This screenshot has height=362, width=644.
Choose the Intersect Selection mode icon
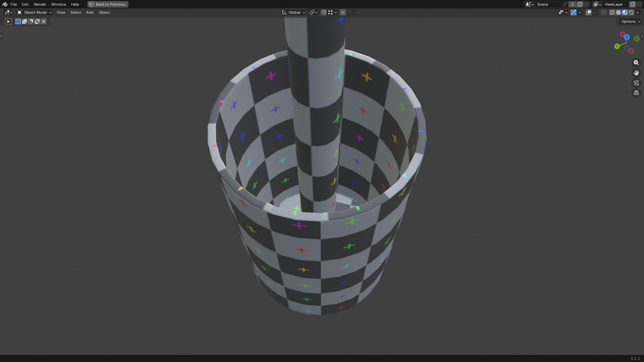pos(44,21)
